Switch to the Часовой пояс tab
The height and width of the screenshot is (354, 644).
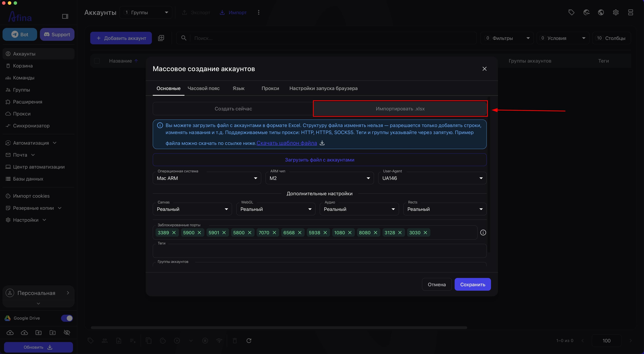pos(203,88)
